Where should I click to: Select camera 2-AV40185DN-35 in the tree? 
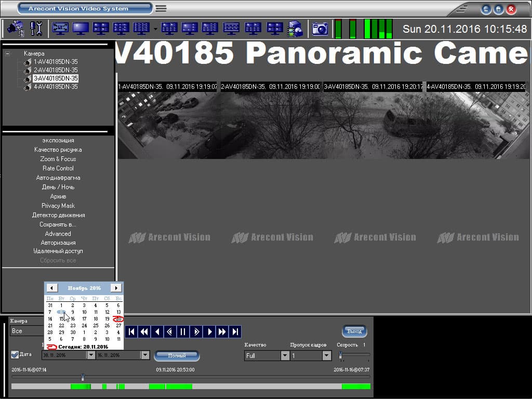(x=56, y=70)
